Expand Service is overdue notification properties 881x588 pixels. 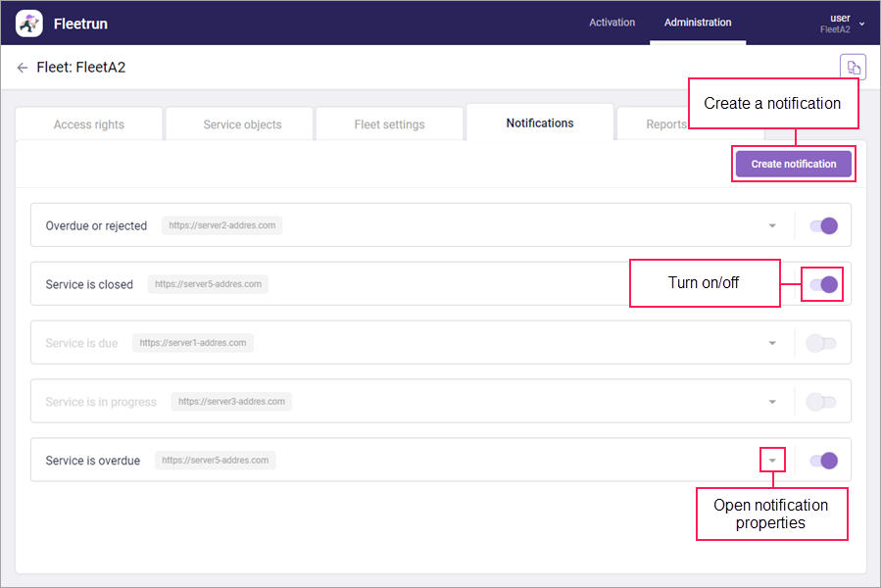click(x=772, y=461)
